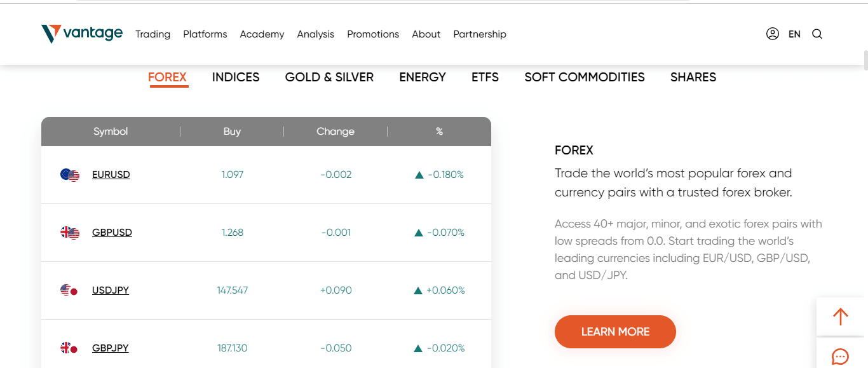Open the EURUSD symbol link
The image size is (868, 368).
[x=111, y=175]
